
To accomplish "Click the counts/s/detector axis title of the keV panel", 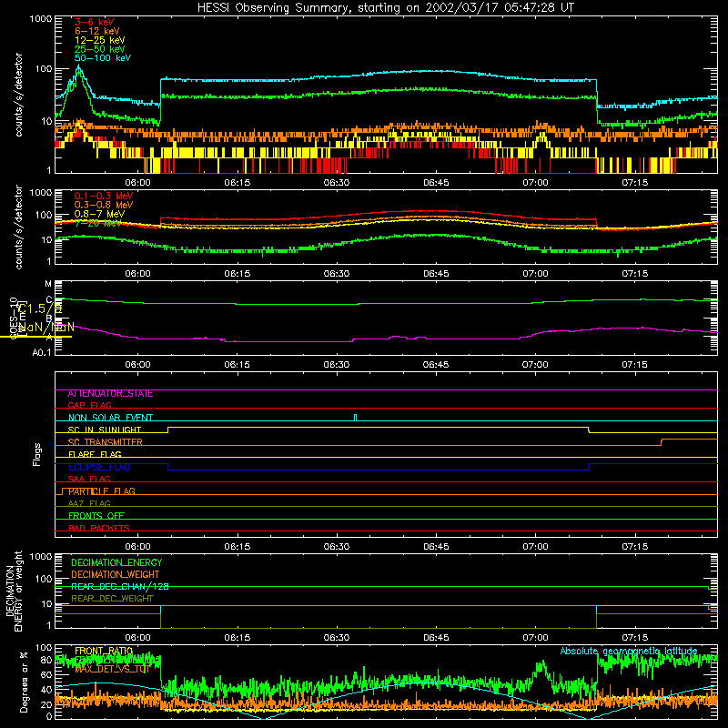I will click(18, 95).
